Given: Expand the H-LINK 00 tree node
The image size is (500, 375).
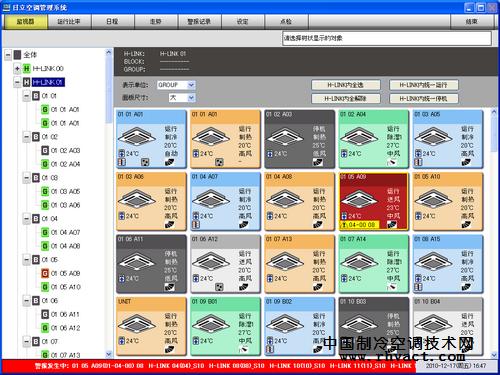Looking at the screenshot, I should point(17,69).
